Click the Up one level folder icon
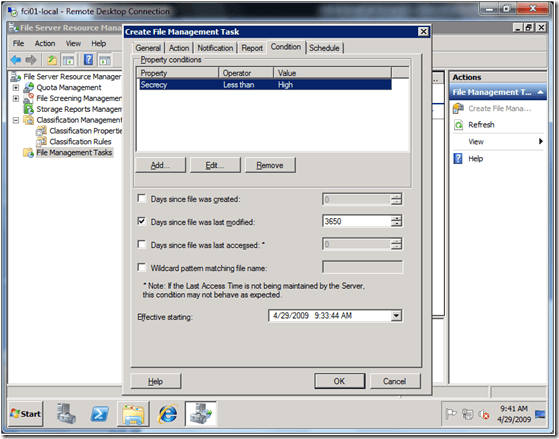 pos(52,60)
